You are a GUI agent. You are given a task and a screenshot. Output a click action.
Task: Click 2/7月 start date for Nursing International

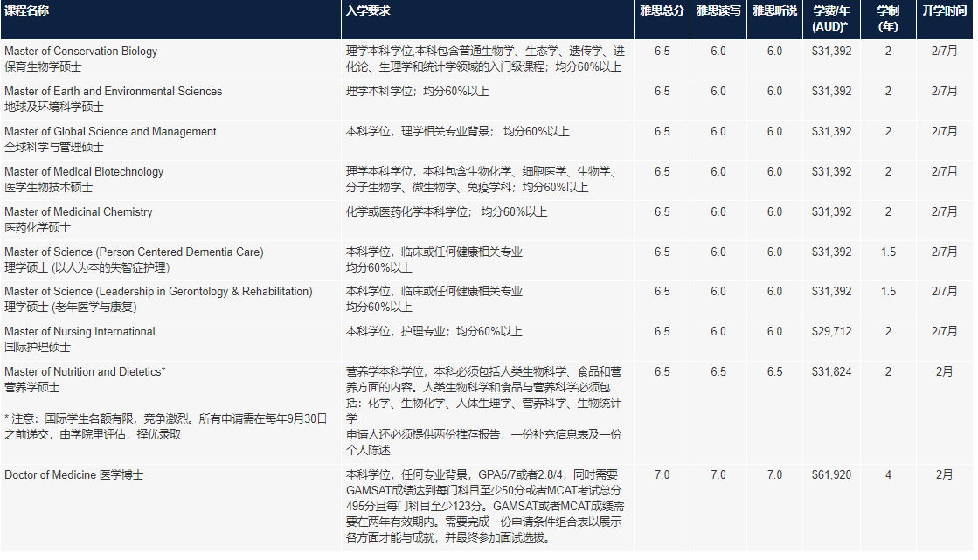(944, 332)
